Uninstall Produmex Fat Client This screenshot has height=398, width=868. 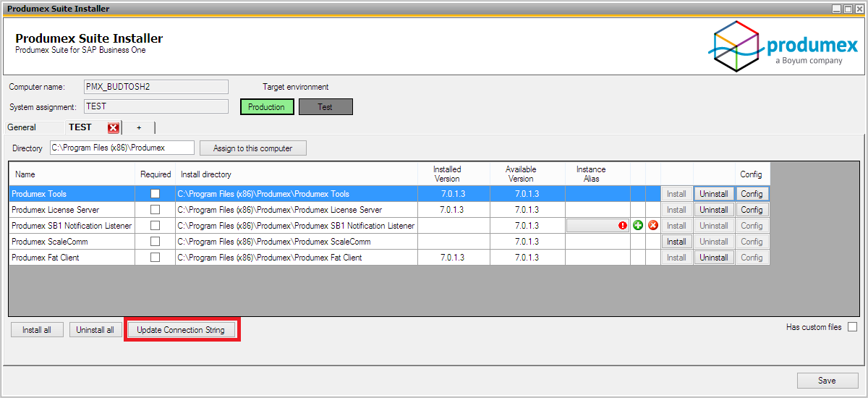click(x=713, y=258)
